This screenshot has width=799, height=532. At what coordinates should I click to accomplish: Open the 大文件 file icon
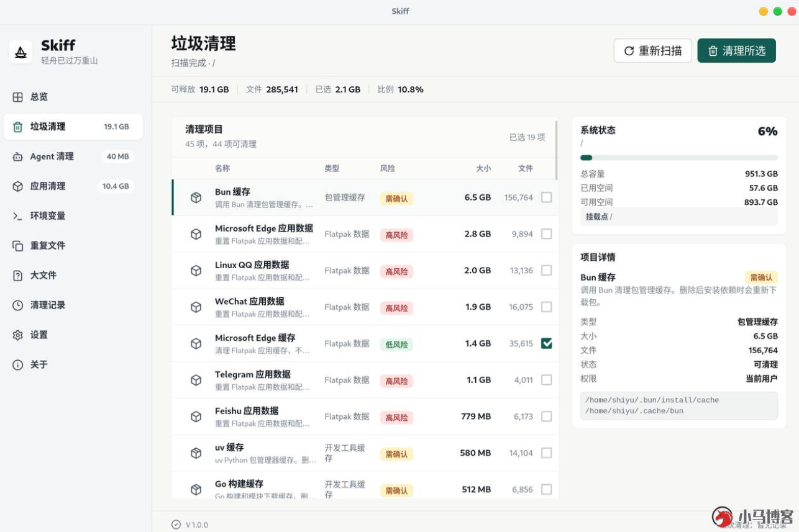pos(17,276)
